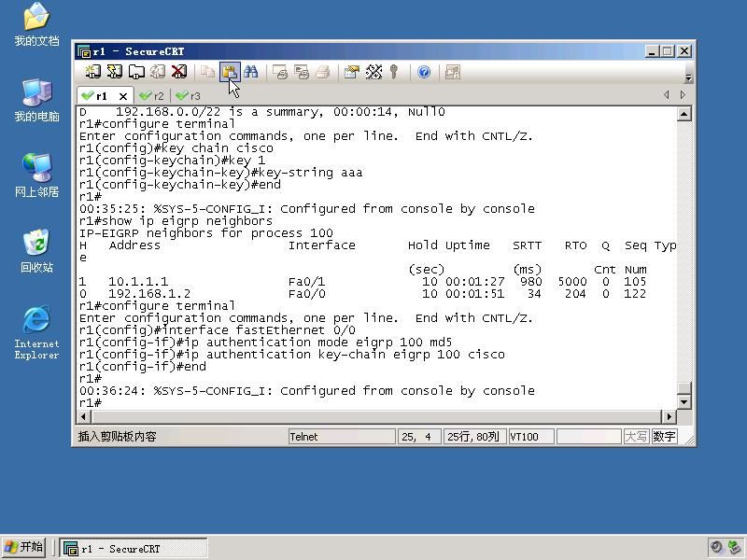Click the "key-string aaa" command line
This screenshot has height=560, width=747.
tap(221, 173)
